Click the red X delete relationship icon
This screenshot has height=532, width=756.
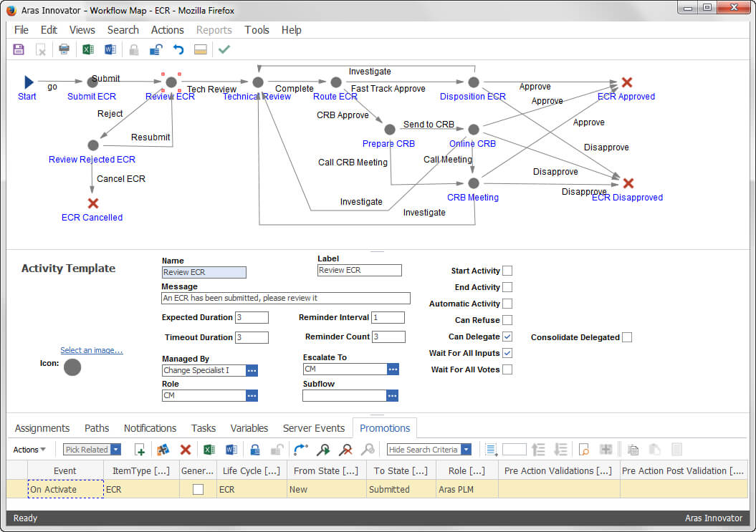pos(186,450)
